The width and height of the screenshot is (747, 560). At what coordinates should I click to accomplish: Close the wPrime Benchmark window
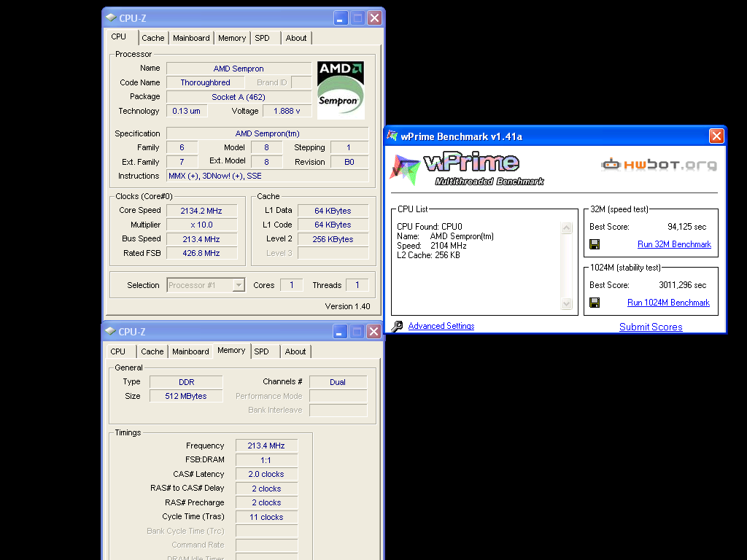[x=716, y=136]
